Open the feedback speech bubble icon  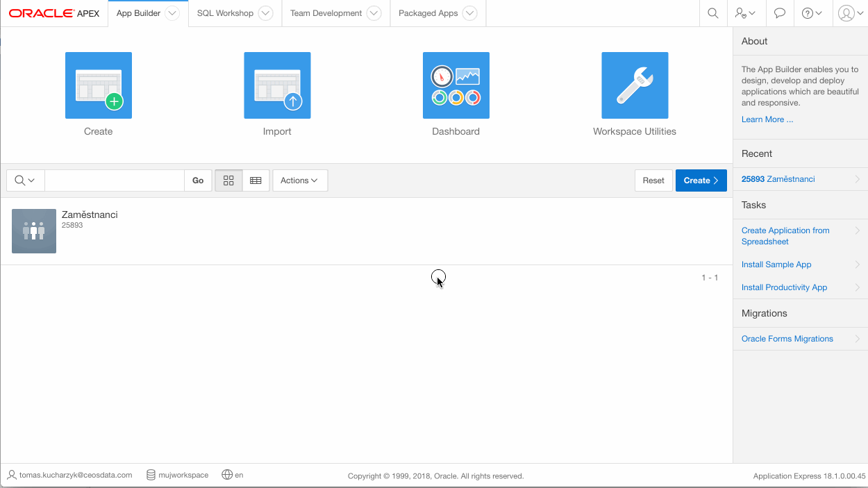click(x=780, y=13)
